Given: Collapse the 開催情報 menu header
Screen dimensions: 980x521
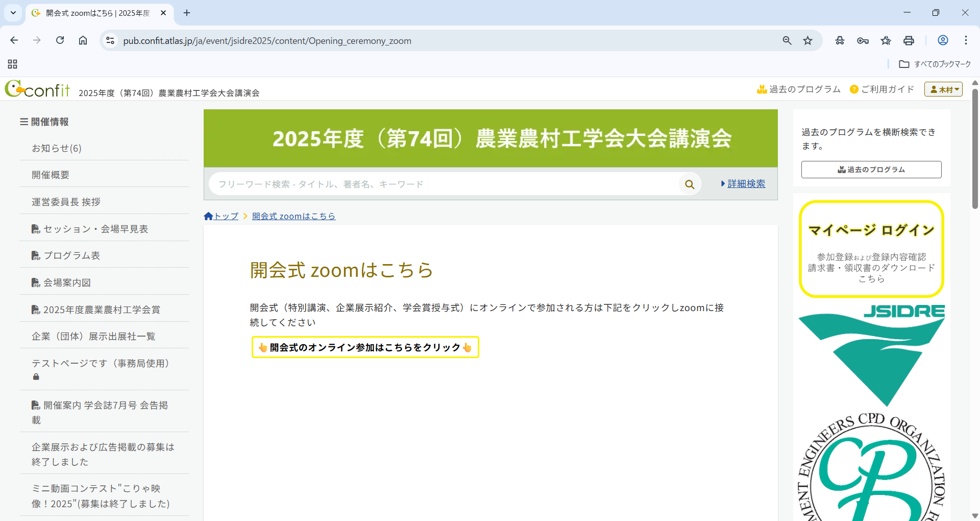Looking at the screenshot, I should tap(44, 122).
